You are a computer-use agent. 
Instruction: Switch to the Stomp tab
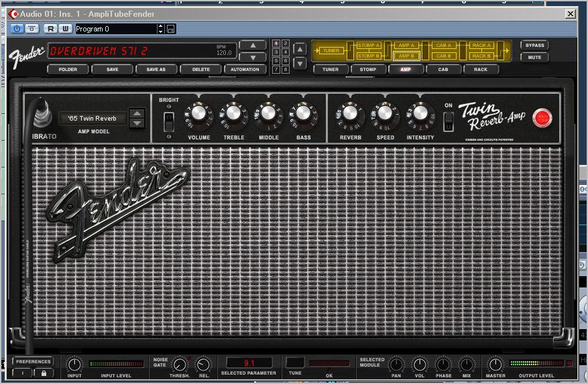coord(368,69)
